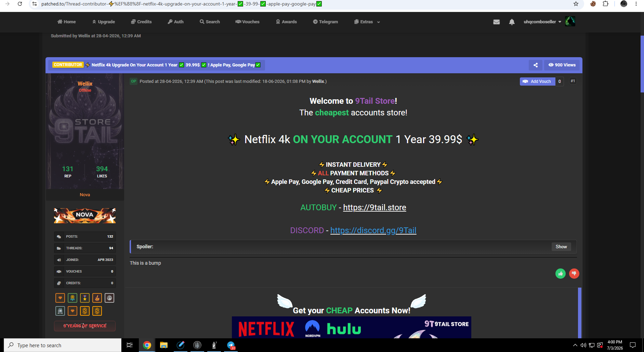644x352 pixels.
Task: Click the Nova rank banner image
Action: [x=85, y=216]
